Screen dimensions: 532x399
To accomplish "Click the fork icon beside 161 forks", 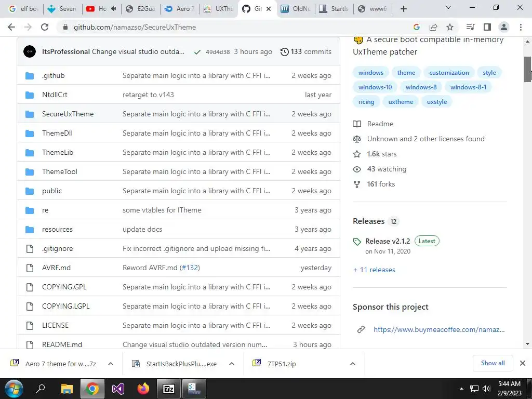I will click(357, 184).
